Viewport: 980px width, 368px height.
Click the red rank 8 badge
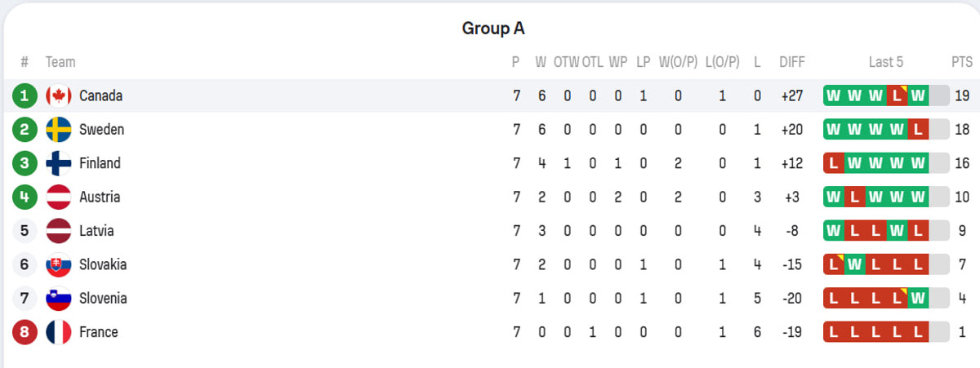click(x=24, y=332)
